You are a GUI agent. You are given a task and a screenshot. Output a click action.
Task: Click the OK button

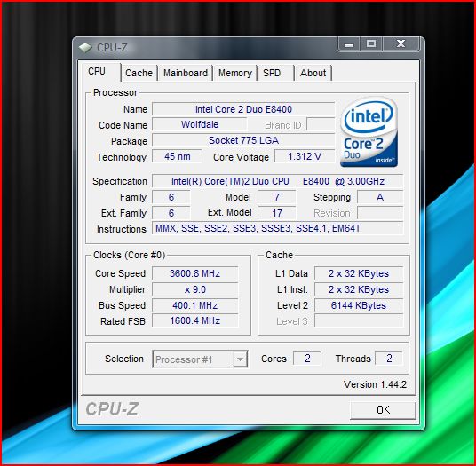[x=383, y=410]
